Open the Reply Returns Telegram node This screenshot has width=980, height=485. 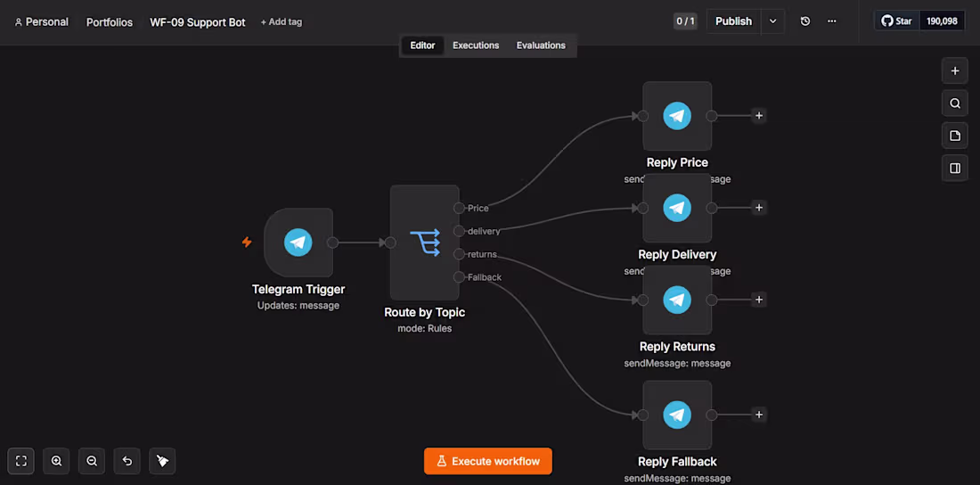click(x=677, y=300)
